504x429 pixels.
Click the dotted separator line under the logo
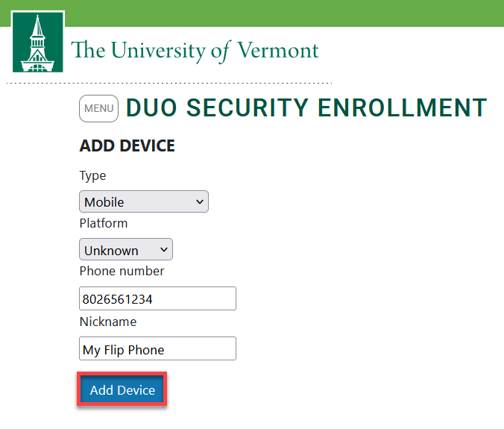169,83
